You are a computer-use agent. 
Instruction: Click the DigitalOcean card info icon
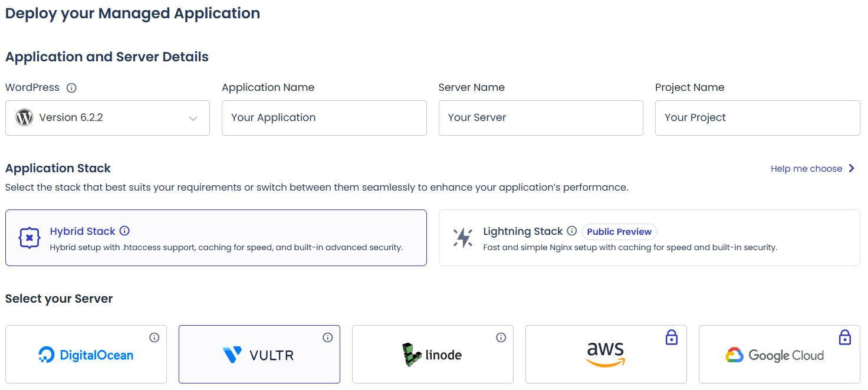(x=154, y=337)
